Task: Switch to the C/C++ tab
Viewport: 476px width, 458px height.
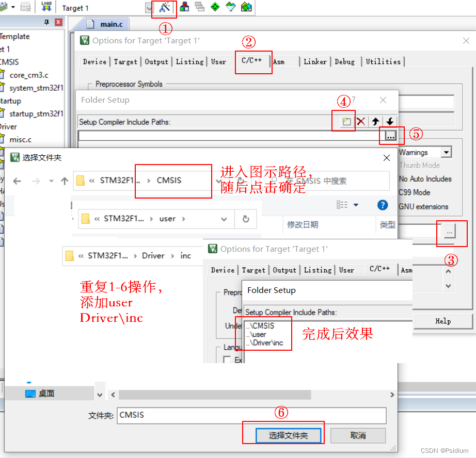Action: coord(253,61)
